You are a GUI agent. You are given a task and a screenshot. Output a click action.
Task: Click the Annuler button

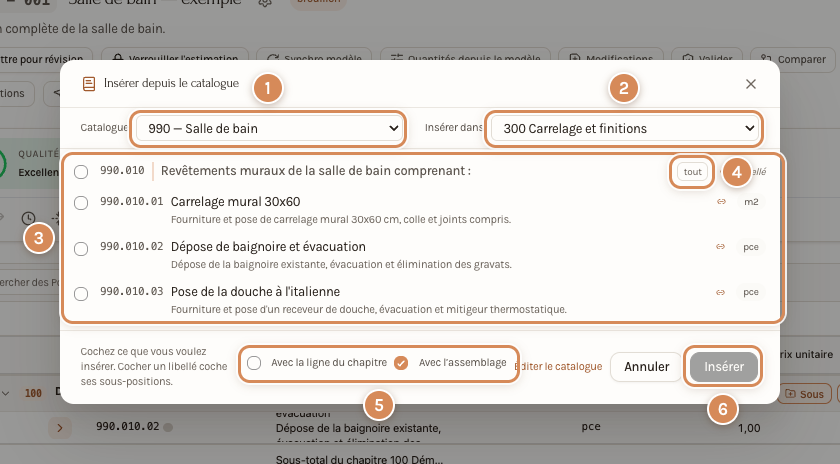coord(646,366)
